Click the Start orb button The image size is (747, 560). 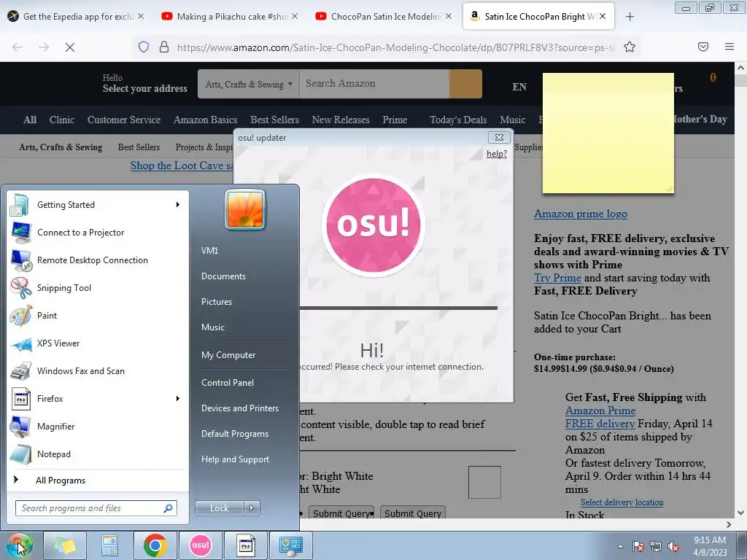click(x=19, y=545)
